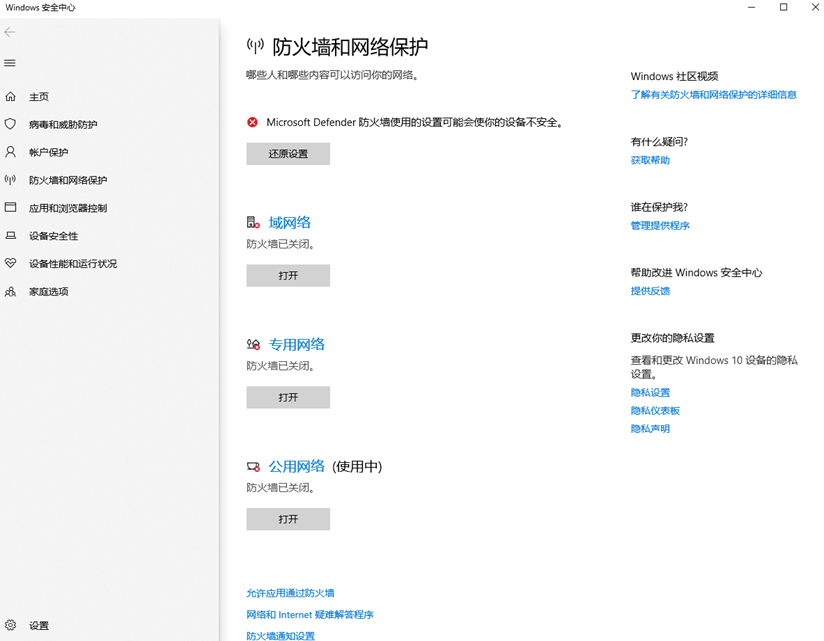The image size is (824, 641).
Task: Open 了解有关防火墙和网络保护的详细信息 link
Action: point(714,95)
